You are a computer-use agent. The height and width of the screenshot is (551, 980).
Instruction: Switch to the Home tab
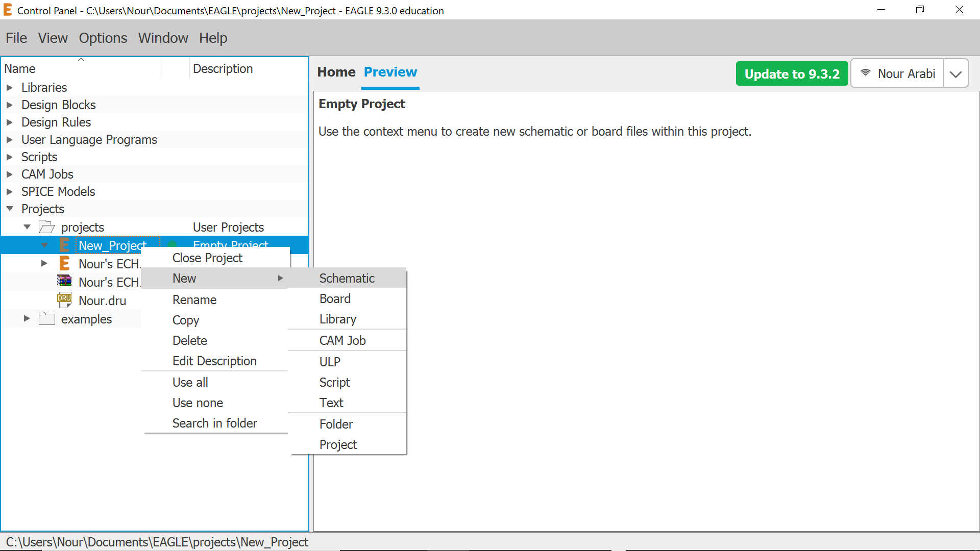click(336, 72)
